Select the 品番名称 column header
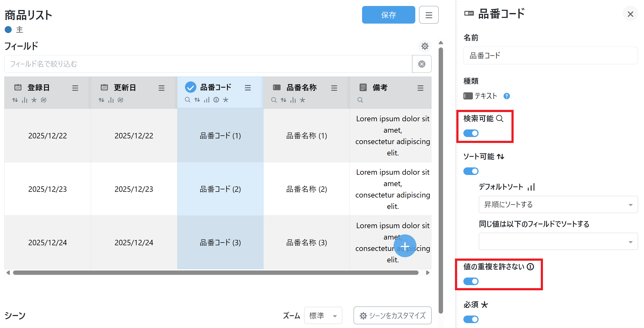 pyautogui.click(x=301, y=88)
